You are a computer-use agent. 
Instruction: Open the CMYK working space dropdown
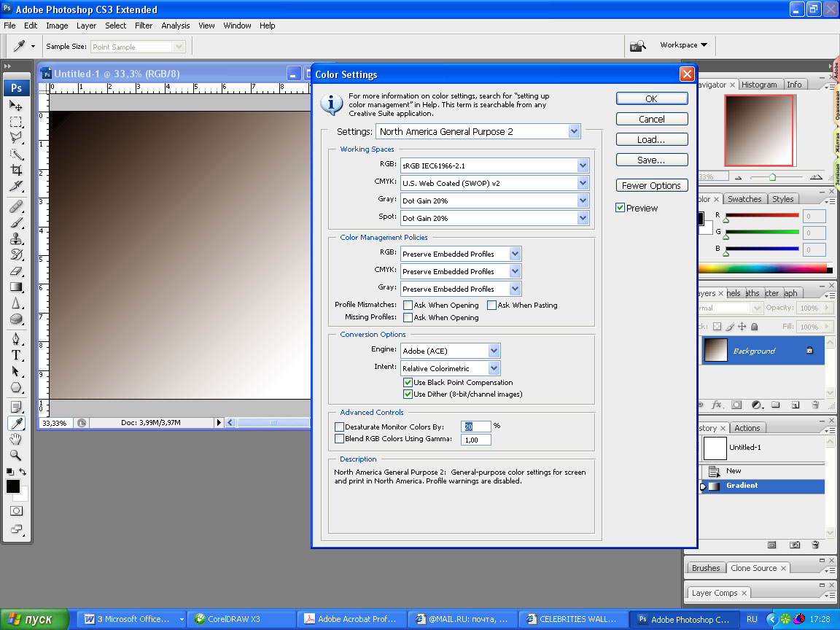point(495,183)
